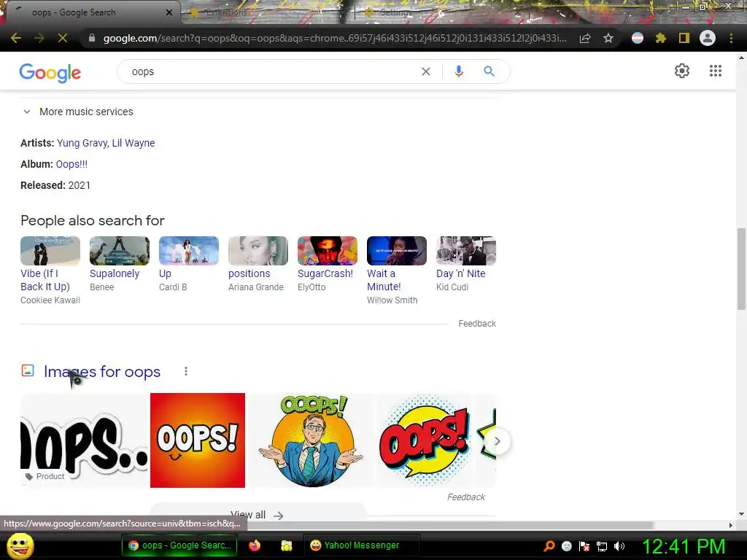Click in the Google search field
The image size is (747, 560).
[271, 71]
